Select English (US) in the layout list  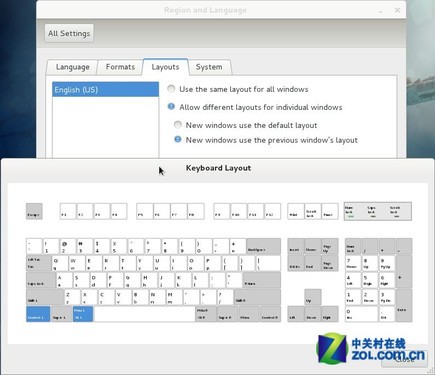(105, 90)
